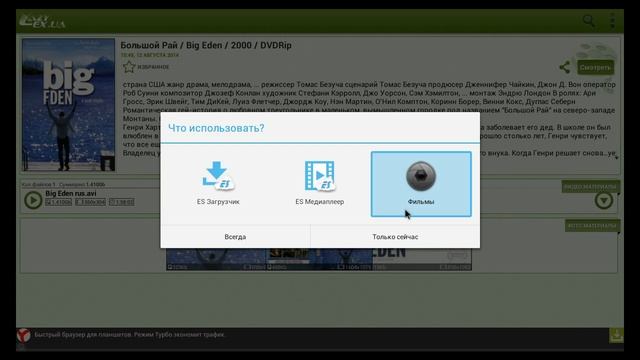Open the Фото материалы tab
This screenshot has height=360, width=640.
pyautogui.click(x=592, y=226)
